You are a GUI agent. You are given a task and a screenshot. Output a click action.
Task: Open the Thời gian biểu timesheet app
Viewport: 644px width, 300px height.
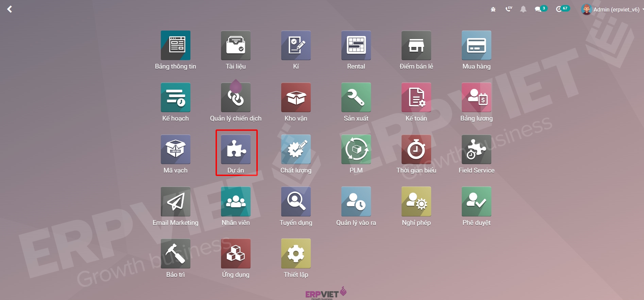(x=416, y=149)
